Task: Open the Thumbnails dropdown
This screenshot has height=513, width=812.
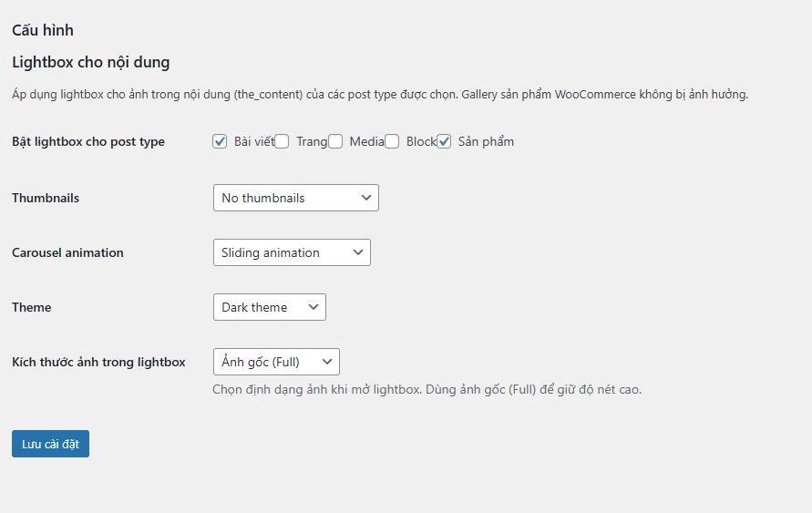Action: tap(295, 198)
